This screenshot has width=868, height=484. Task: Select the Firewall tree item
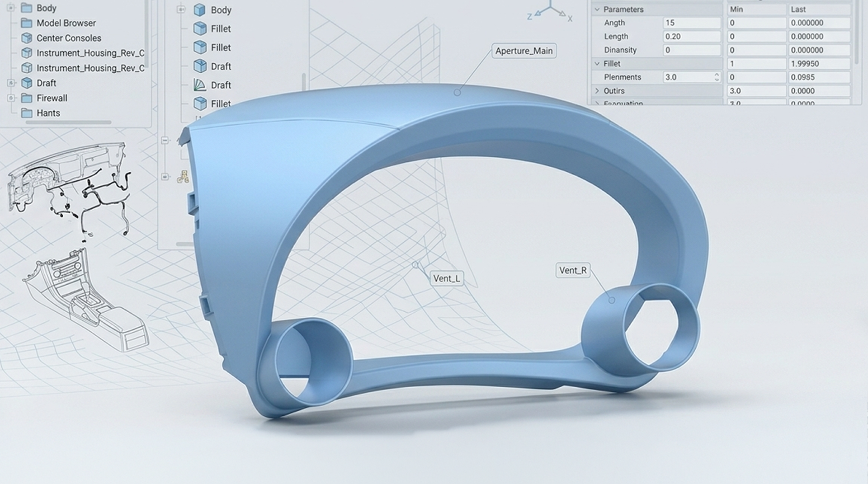tap(52, 98)
